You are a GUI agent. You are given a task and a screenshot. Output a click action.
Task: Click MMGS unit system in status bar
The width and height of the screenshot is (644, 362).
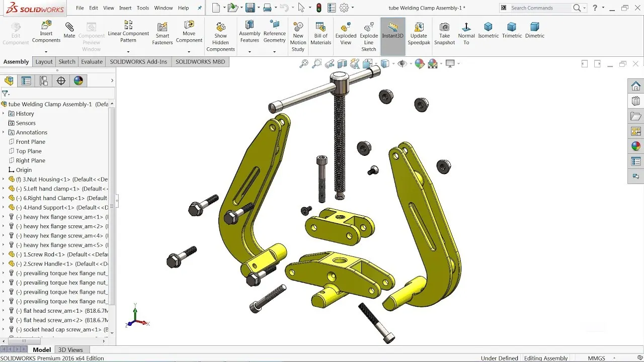coord(597,358)
